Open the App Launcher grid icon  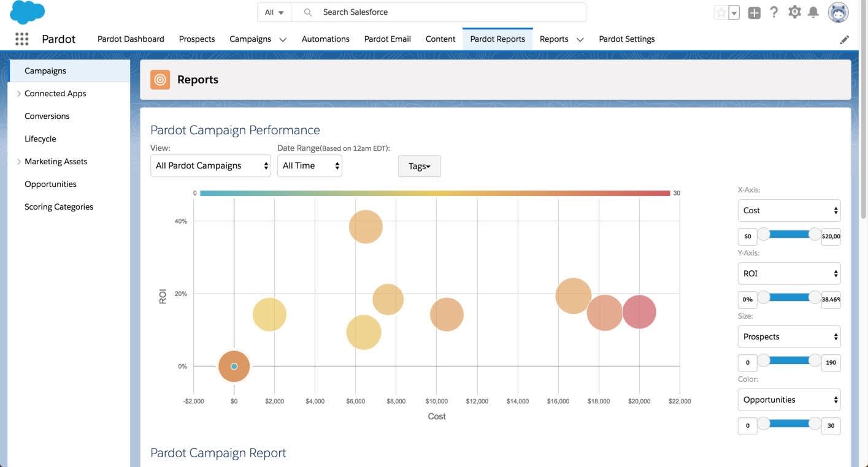tap(22, 39)
